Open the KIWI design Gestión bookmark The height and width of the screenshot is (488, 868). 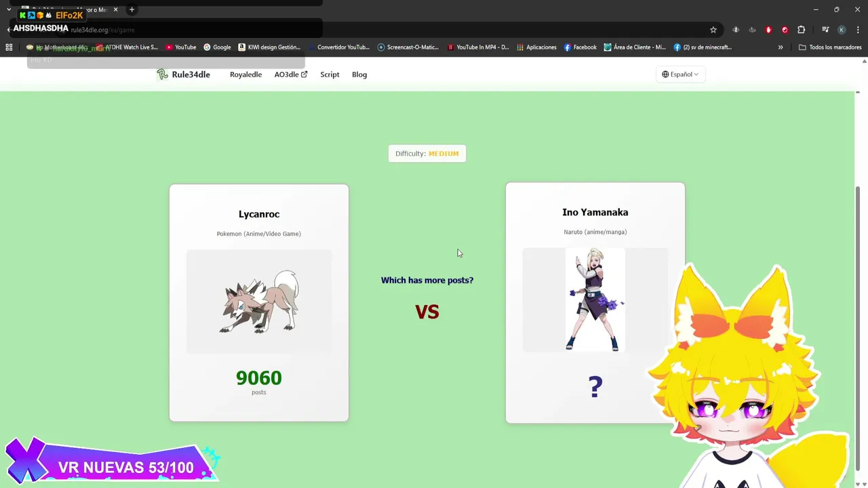pos(269,47)
